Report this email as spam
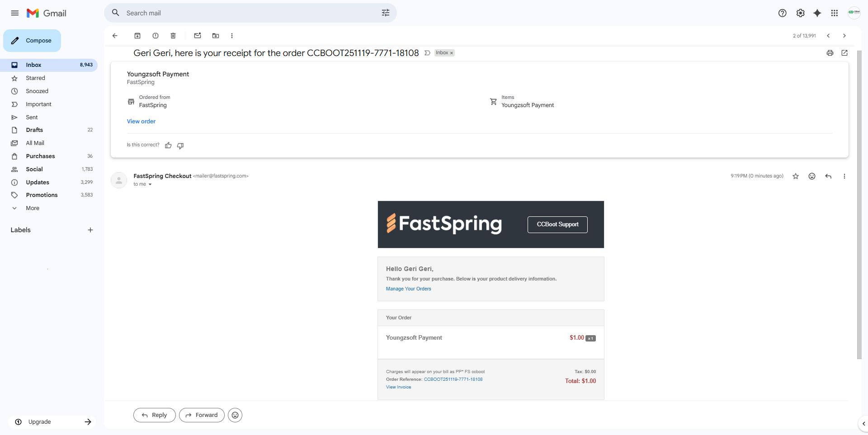The height and width of the screenshot is (435, 868). point(155,36)
